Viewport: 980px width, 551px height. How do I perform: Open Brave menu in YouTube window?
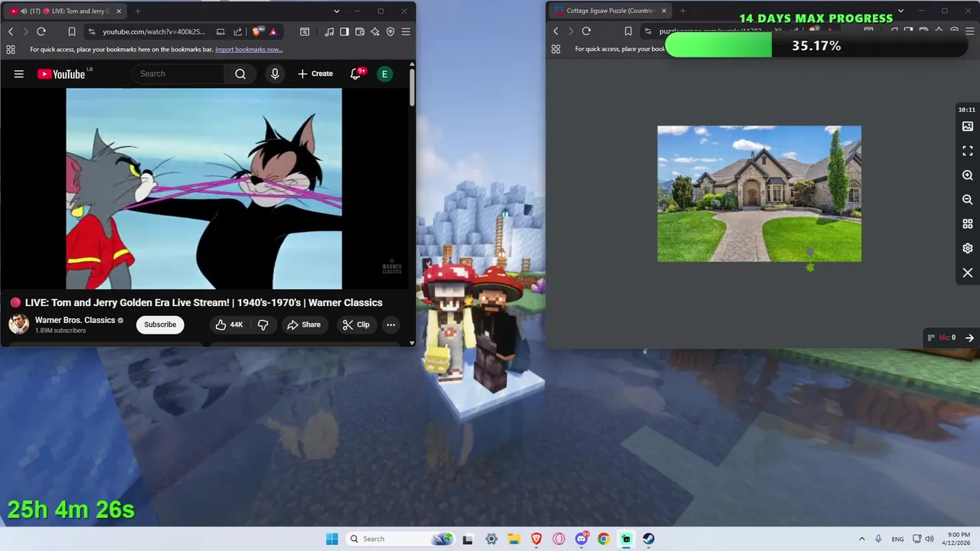[x=406, y=31]
